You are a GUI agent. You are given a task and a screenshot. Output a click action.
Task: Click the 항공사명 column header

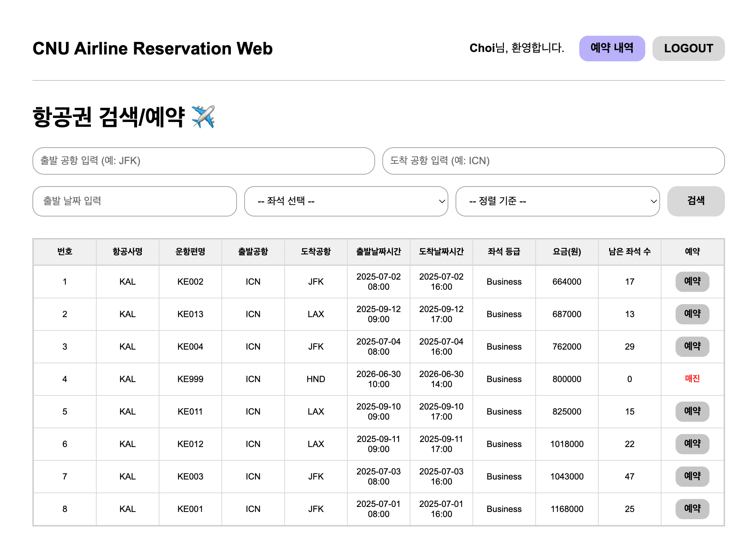pos(128,251)
